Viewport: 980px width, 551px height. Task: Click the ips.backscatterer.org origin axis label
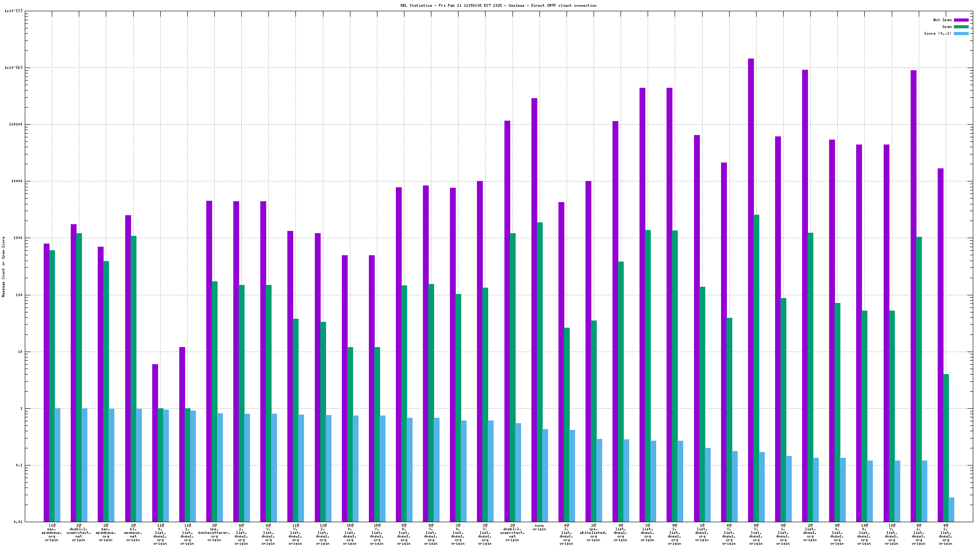214,533
